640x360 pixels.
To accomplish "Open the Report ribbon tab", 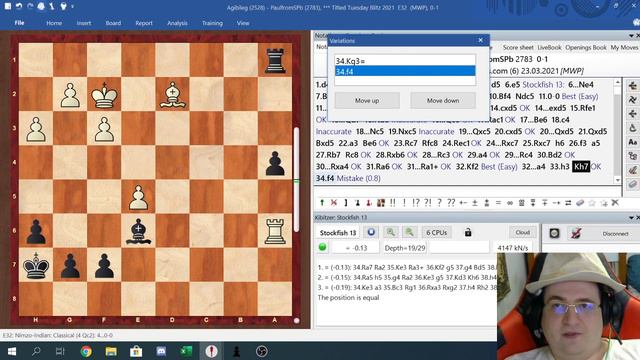I will click(x=144, y=23).
